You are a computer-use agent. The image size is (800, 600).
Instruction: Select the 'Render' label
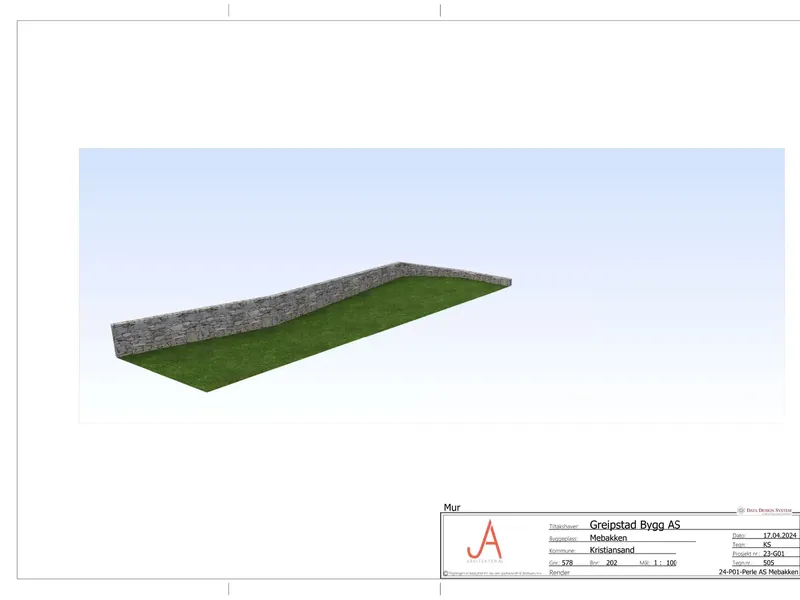click(x=559, y=572)
